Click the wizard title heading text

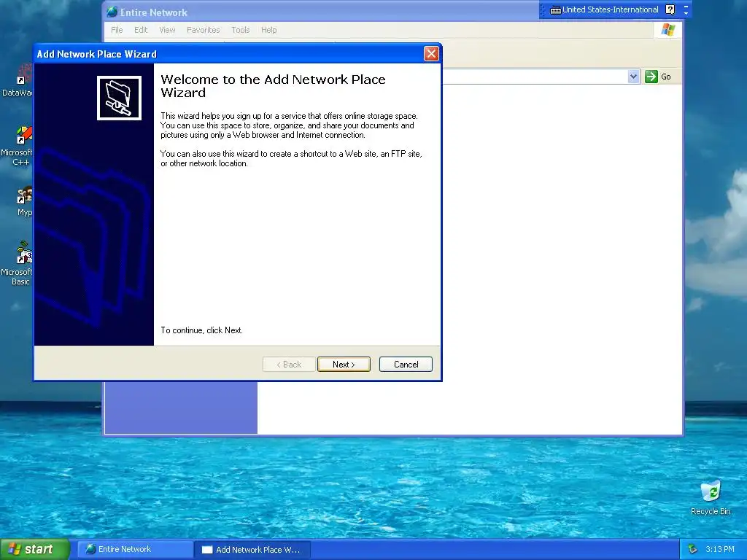tap(273, 86)
